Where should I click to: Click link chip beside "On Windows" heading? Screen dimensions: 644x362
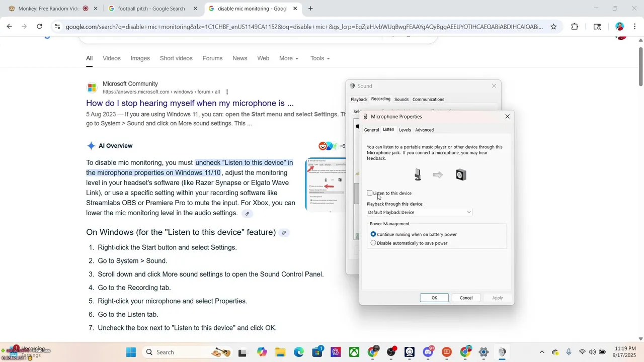click(284, 233)
